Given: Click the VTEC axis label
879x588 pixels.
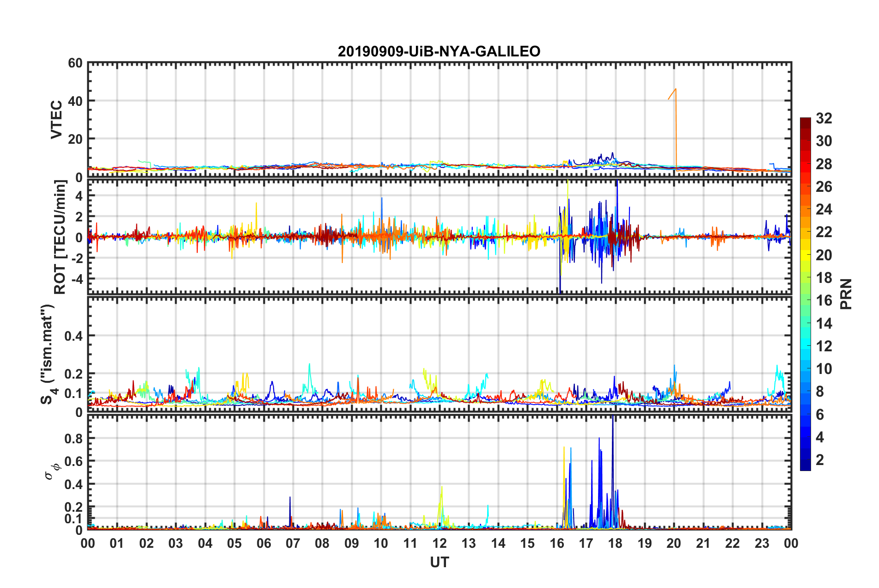Looking at the screenshot, I should pyautogui.click(x=57, y=119).
